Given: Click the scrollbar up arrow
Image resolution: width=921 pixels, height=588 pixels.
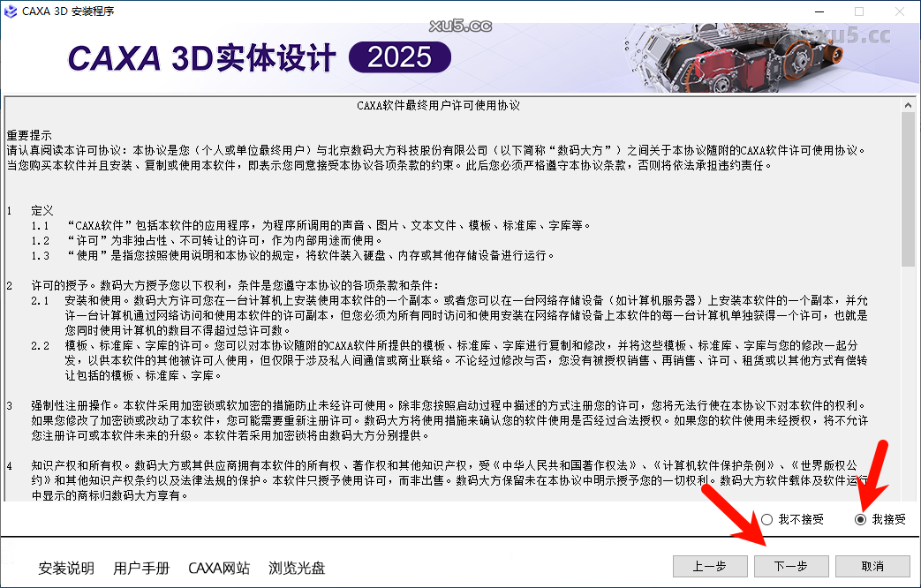Looking at the screenshot, I should (x=908, y=102).
